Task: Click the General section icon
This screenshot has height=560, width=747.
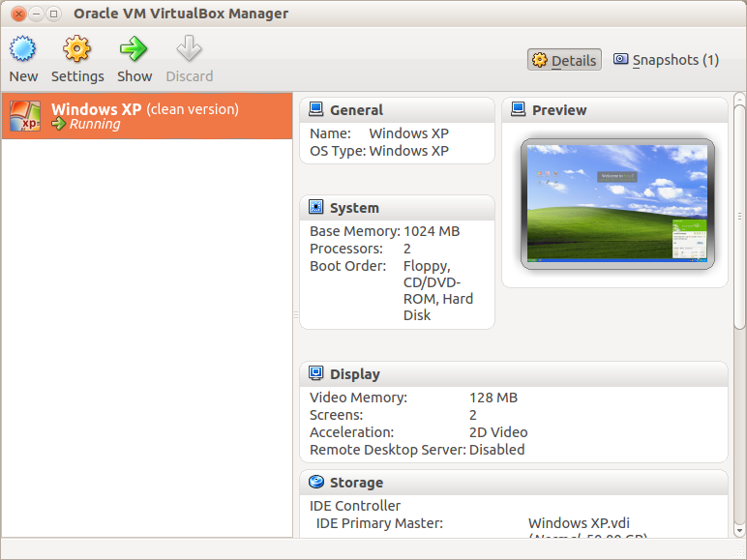Action: (316, 109)
